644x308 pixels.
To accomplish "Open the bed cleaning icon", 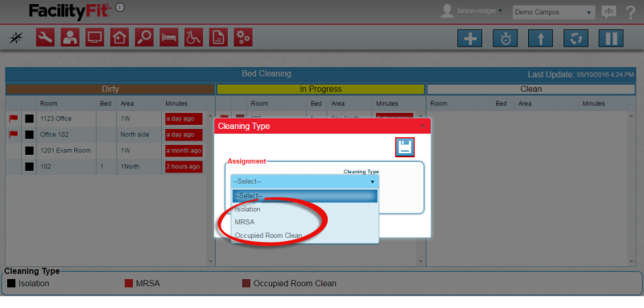I will coord(169,38).
